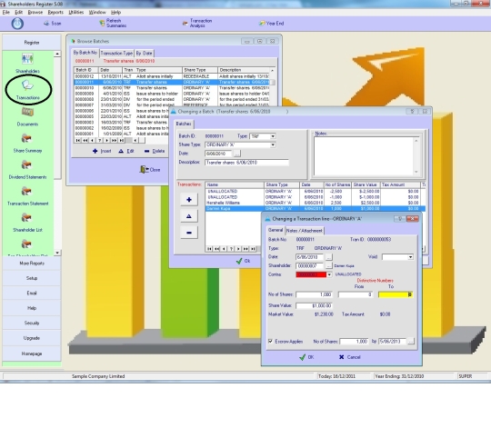
Task: Go to next record in Browse Batches
Action: click(107, 141)
